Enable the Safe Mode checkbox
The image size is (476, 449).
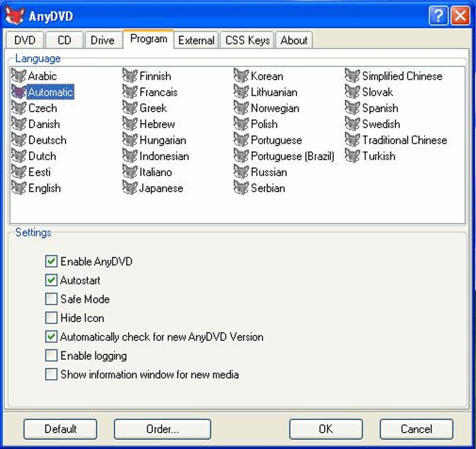tap(51, 299)
